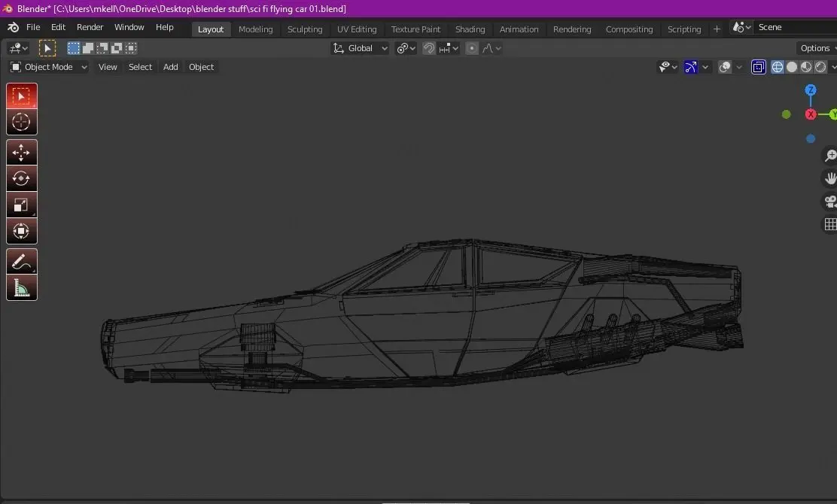Open the snapping options dropdown
Viewport: 837px width, 504px height.
449,49
